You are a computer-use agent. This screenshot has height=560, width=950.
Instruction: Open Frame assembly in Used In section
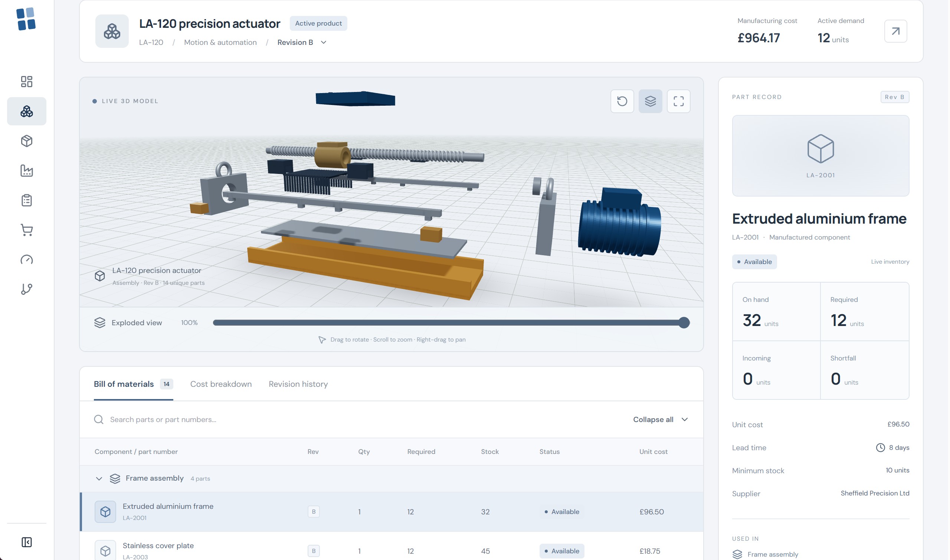click(x=765, y=554)
